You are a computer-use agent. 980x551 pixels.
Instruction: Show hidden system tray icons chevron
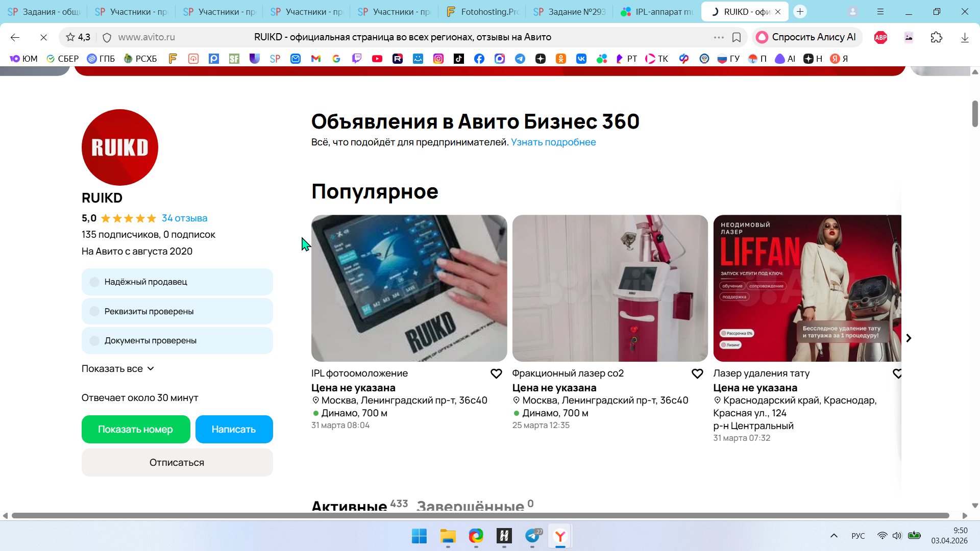click(834, 536)
